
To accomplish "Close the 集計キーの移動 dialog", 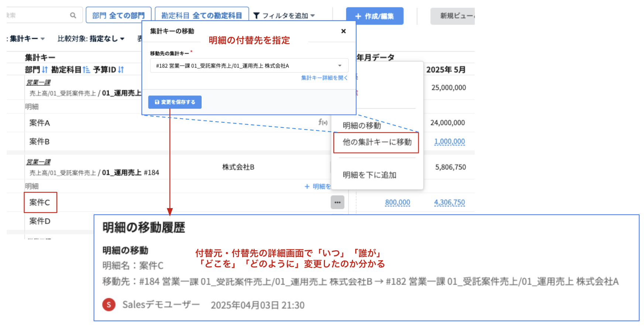I will [343, 31].
